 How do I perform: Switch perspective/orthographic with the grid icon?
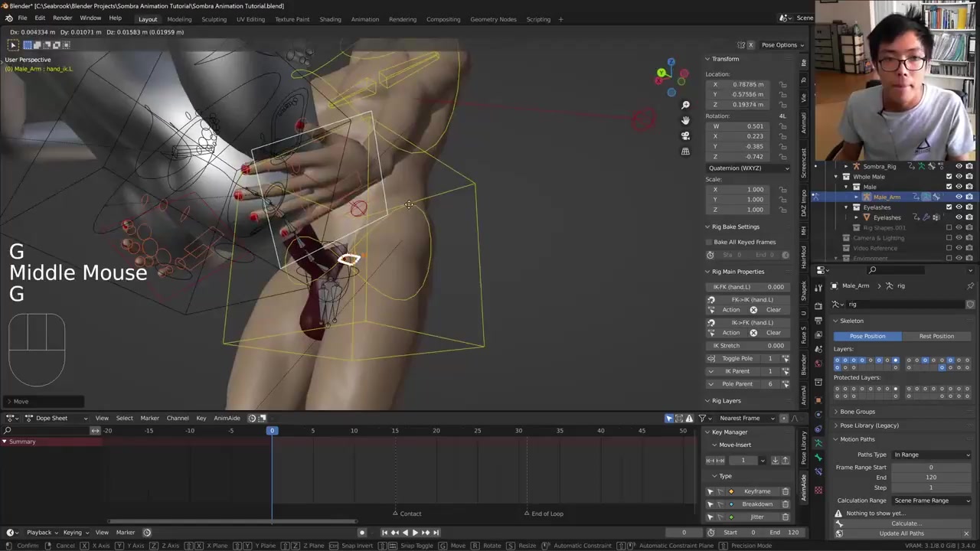point(685,152)
